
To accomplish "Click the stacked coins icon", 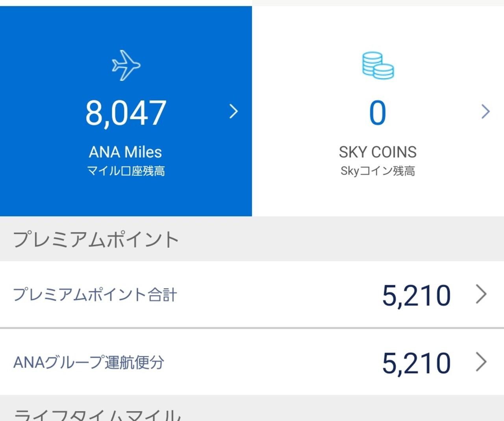I will (x=378, y=65).
